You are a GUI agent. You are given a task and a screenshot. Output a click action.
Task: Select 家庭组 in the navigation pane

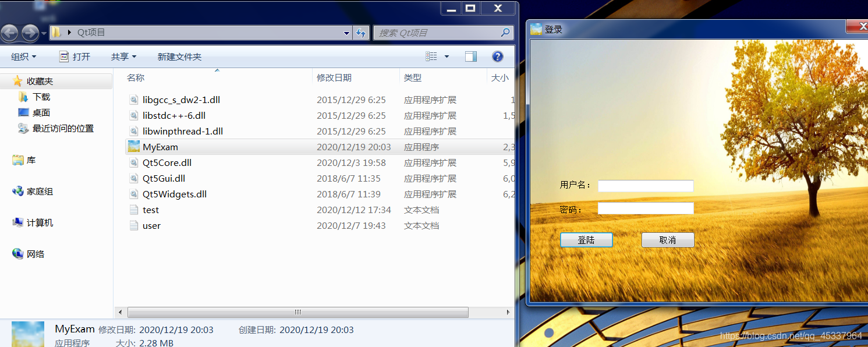(40, 192)
